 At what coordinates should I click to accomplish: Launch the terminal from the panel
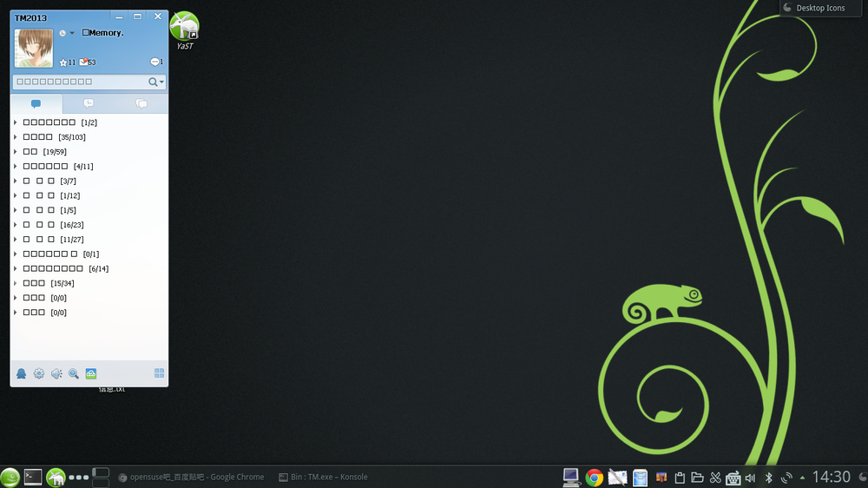(33, 477)
